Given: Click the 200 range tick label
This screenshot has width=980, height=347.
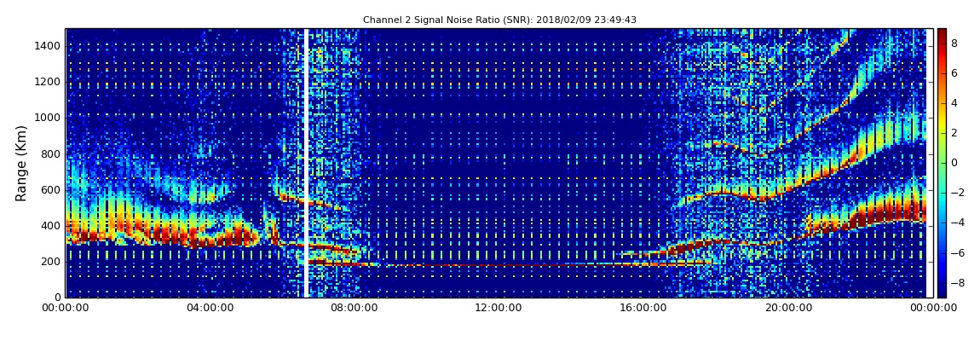Looking at the screenshot, I should point(51,262).
